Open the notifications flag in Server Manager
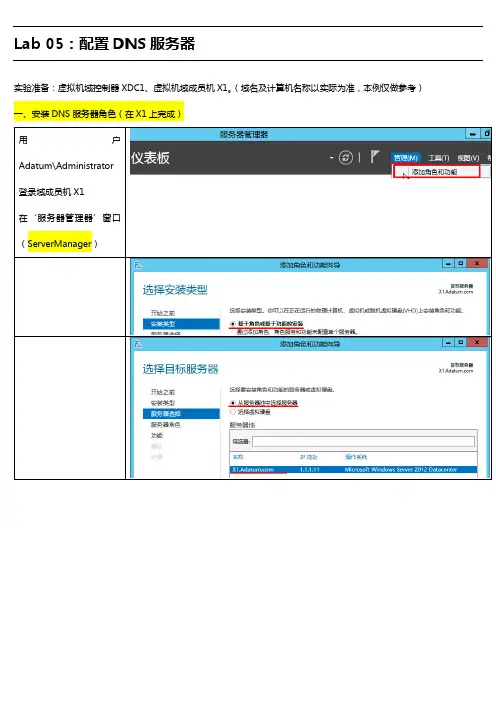Viewport: 496px width, 702px height. 375,157
